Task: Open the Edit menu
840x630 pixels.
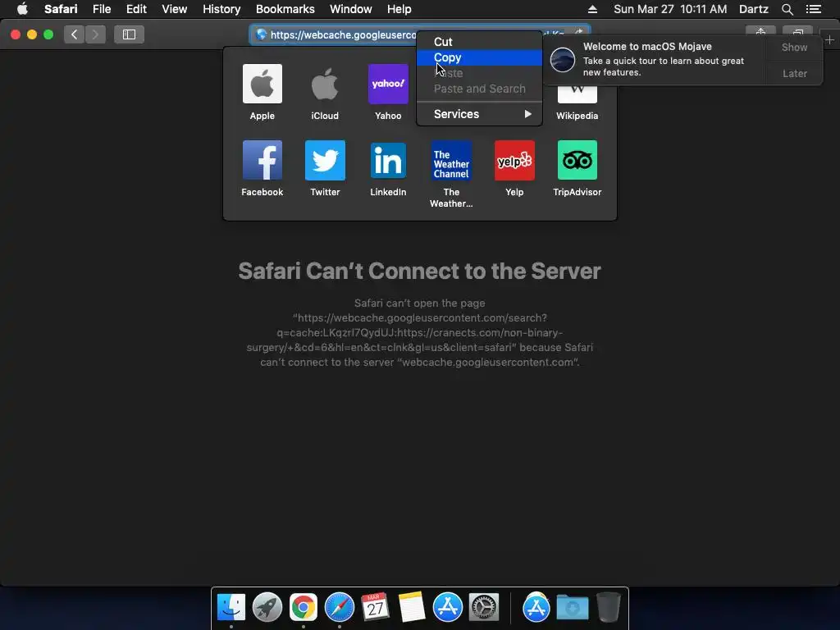Action: pyautogui.click(x=136, y=9)
